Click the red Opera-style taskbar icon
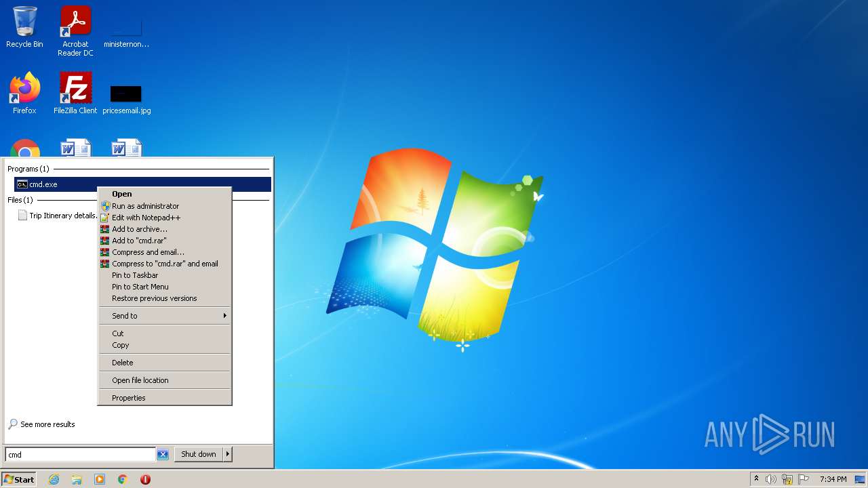The image size is (868, 488). [x=145, y=479]
